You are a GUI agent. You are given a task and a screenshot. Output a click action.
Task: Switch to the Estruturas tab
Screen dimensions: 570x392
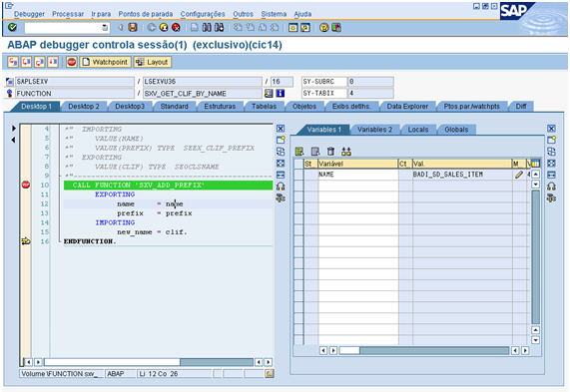point(220,107)
